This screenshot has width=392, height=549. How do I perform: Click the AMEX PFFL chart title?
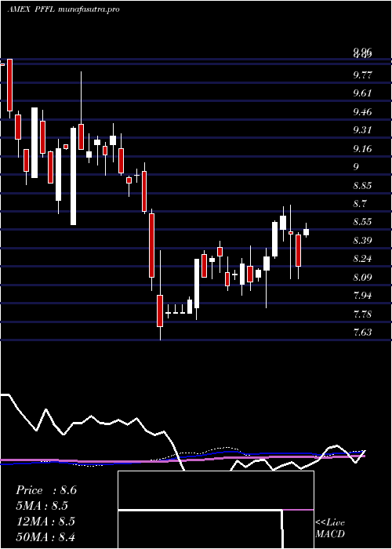[64, 9]
